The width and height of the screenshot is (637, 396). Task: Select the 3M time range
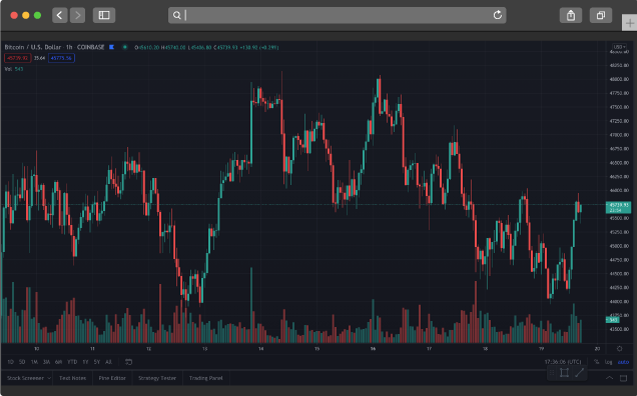pyautogui.click(x=46, y=362)
